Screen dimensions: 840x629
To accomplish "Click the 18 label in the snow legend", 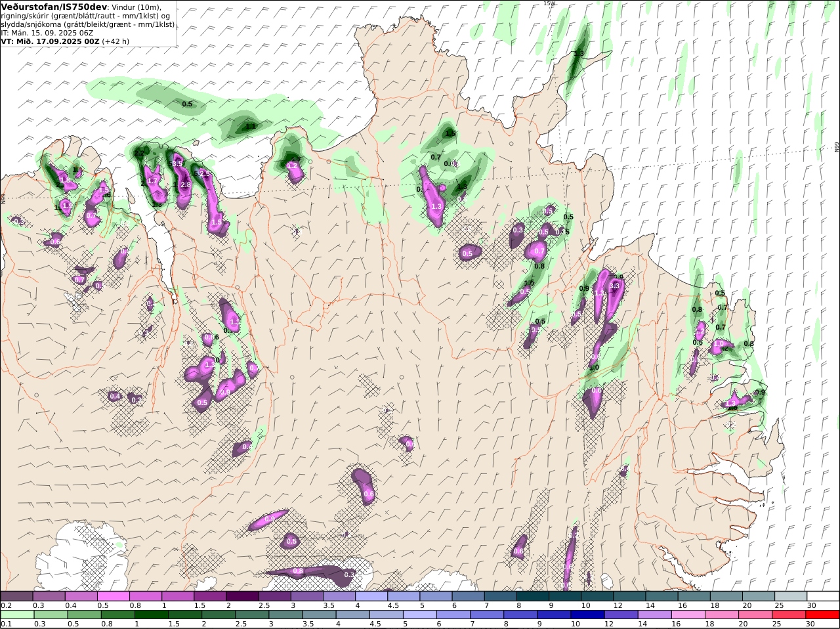I will pyautogui.click(x=715, y=605).
